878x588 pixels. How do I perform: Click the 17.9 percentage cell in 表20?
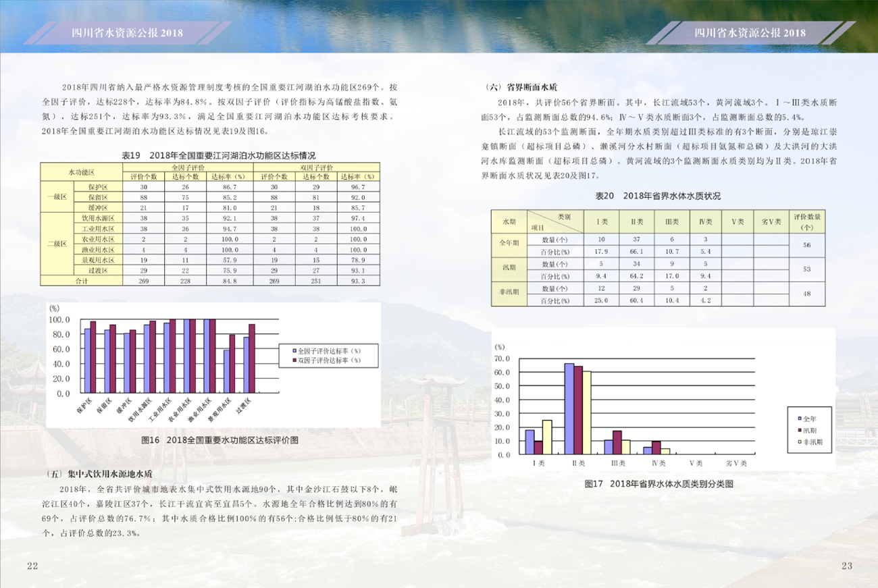(x=601, y=252)
